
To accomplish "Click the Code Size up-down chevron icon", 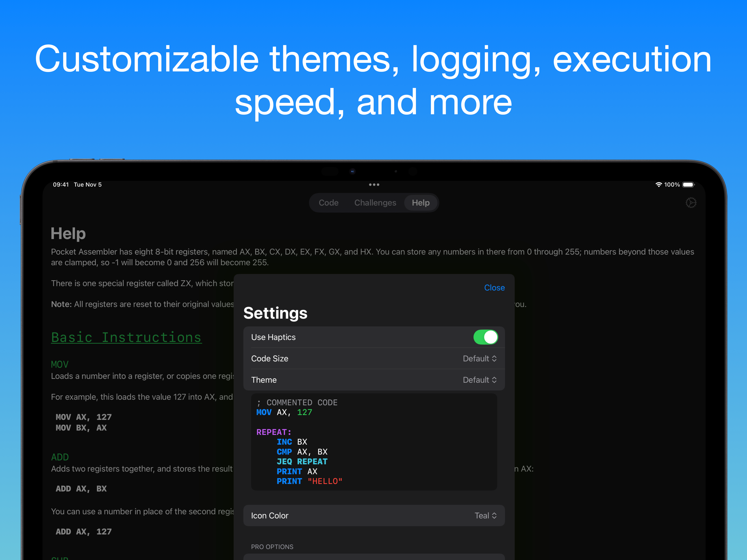I will point(494,358).
